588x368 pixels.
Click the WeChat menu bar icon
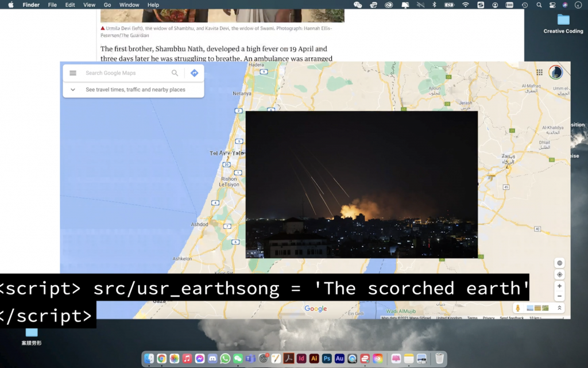(x=358, y=5)
